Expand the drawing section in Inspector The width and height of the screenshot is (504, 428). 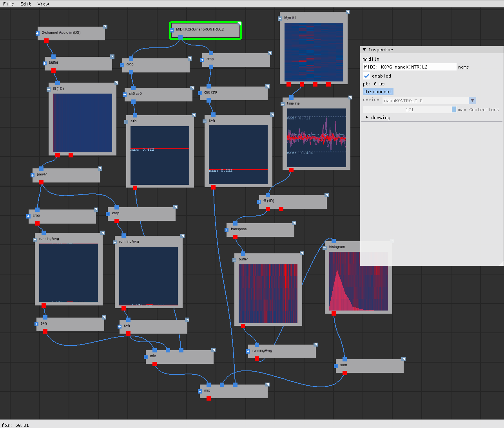pyautogui.click(x=367, y=117)
